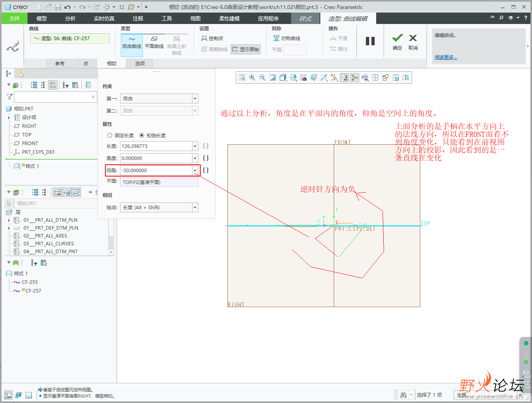Toggle the 控制点 option
Screen dimensions: 532x403
(x=212, y=38)
